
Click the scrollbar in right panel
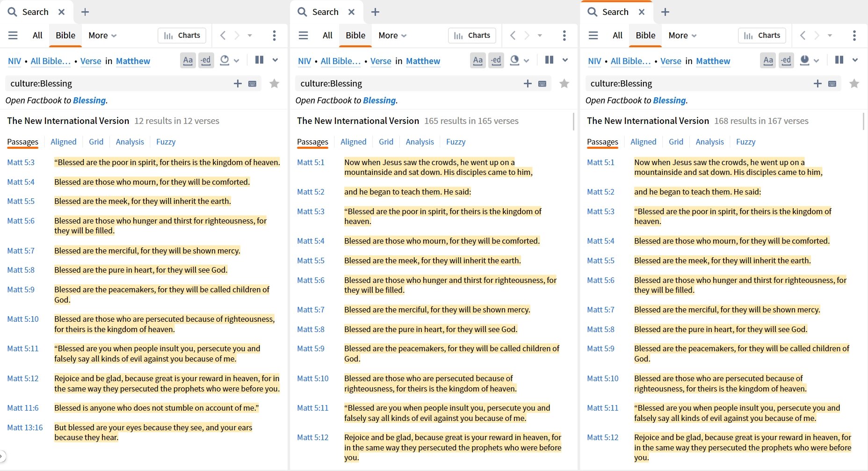pyautogui.click(x=863, y=121)
